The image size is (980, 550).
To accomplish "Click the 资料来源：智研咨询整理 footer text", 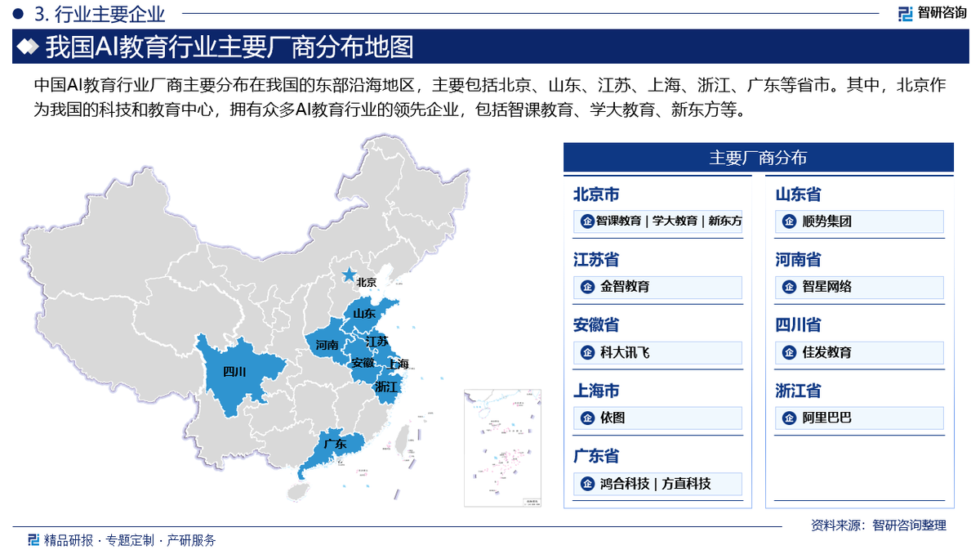I will (x=878, y=525).
